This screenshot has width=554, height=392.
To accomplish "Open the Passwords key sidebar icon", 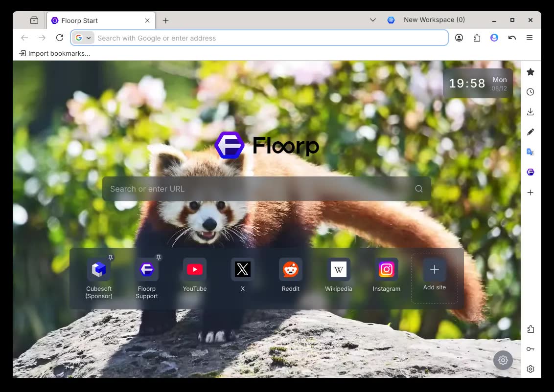I will tap(531, 349).
